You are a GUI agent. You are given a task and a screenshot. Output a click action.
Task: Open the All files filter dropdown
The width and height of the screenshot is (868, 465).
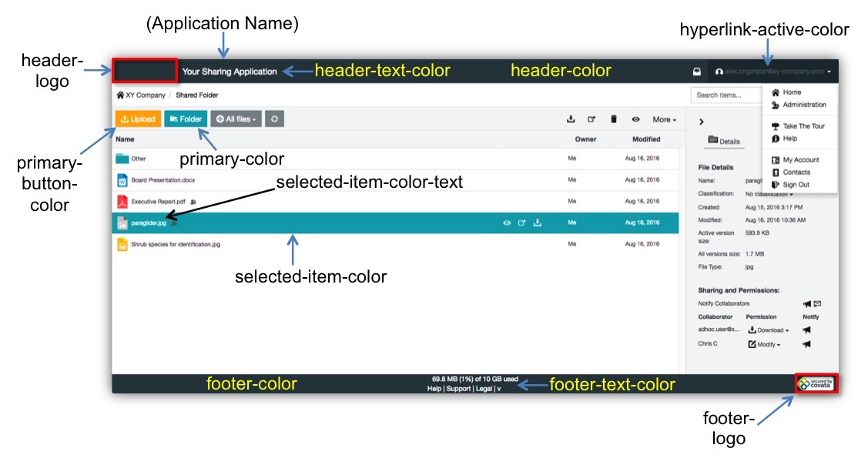tap(236, 119)
